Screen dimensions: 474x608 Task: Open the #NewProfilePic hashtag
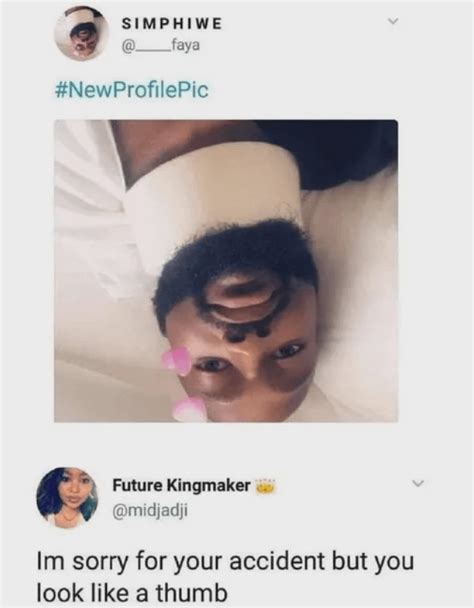(131, 90)
